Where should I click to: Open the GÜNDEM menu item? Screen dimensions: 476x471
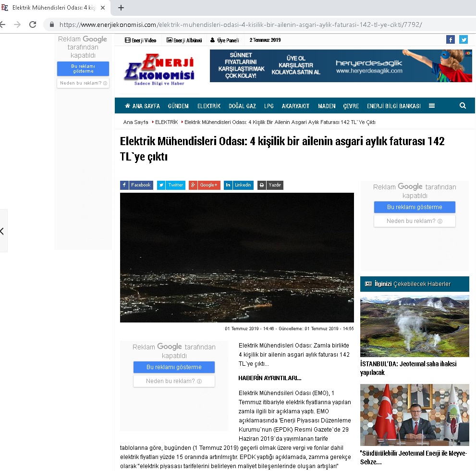point(178,106)
